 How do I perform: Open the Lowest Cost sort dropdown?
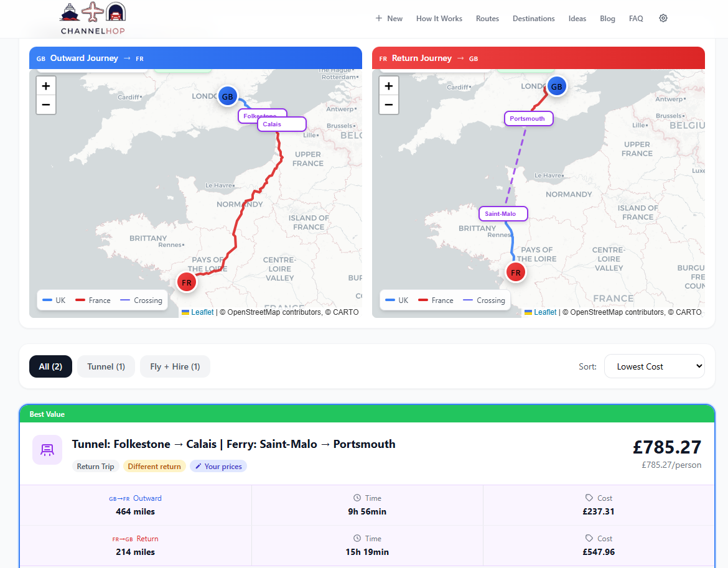pos(654,366)
